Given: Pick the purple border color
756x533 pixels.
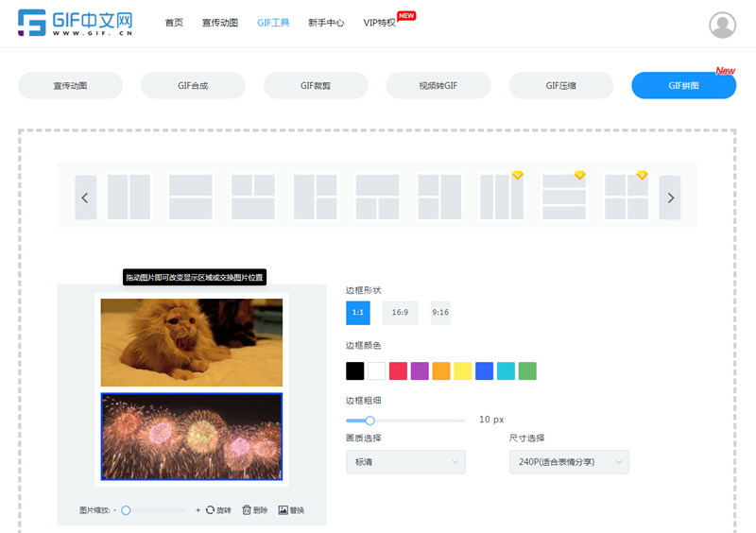Looking at the screenshot, I should point(420,371).
